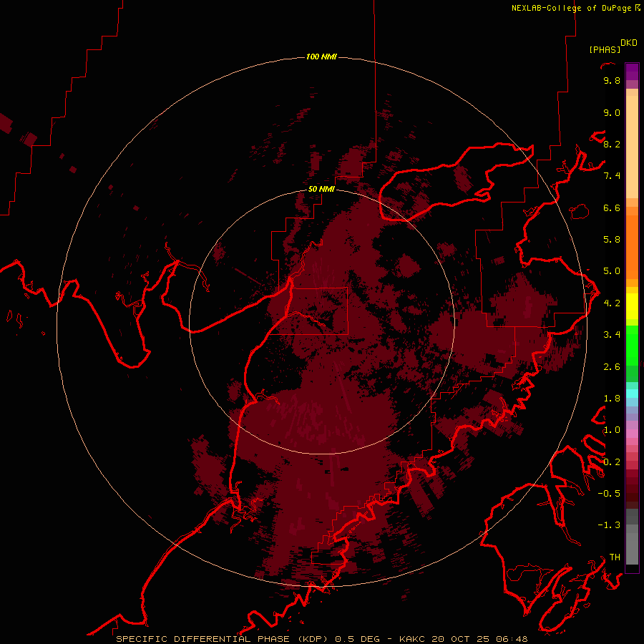644x644 pixels.
Task: Click the 9.0 legend value
Action: point(612,112)
